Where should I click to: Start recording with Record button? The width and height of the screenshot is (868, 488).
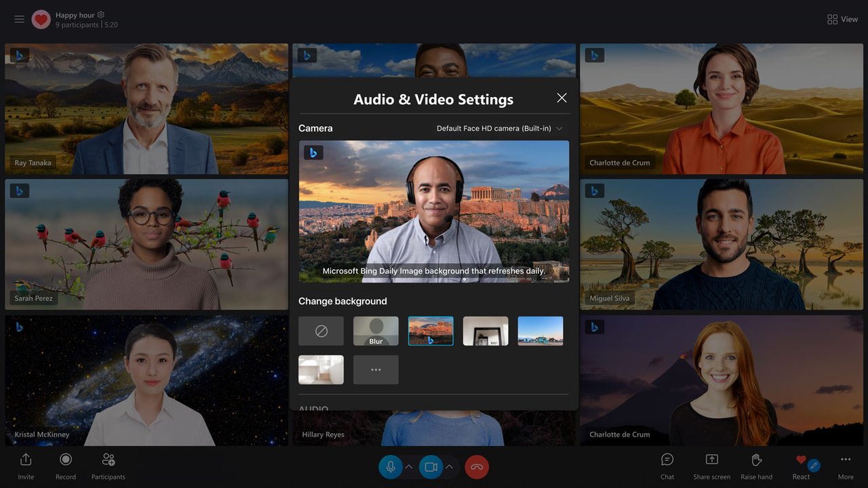(66, 460)
